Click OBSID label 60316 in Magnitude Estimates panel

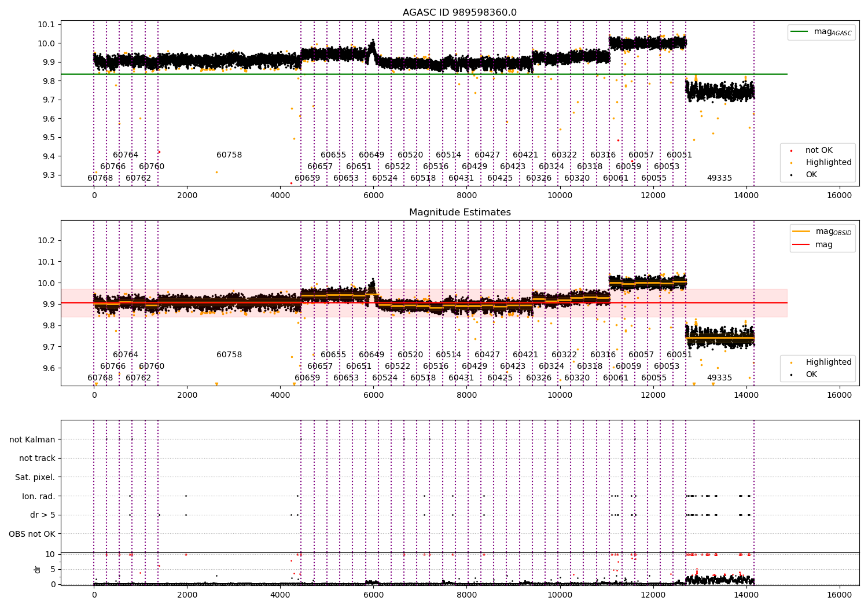(x=603, y=355)
